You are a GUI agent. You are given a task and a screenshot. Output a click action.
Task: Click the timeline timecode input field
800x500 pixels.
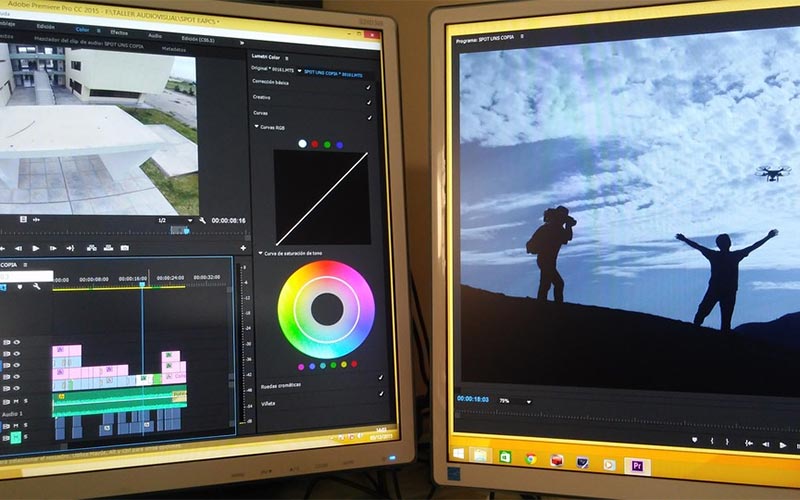pyautogui.click(x=27, y=276)
